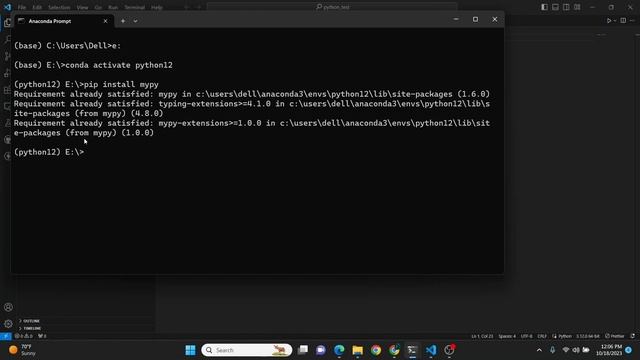The height and width of the screenshot is (360, 640).
Task: Open the VS Code Source Control icon
Action: point(7,56)
